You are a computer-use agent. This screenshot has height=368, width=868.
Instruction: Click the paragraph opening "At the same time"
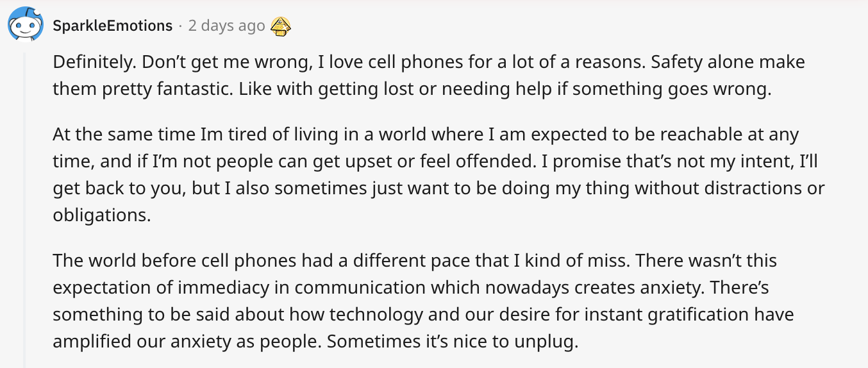coord(438,176)
